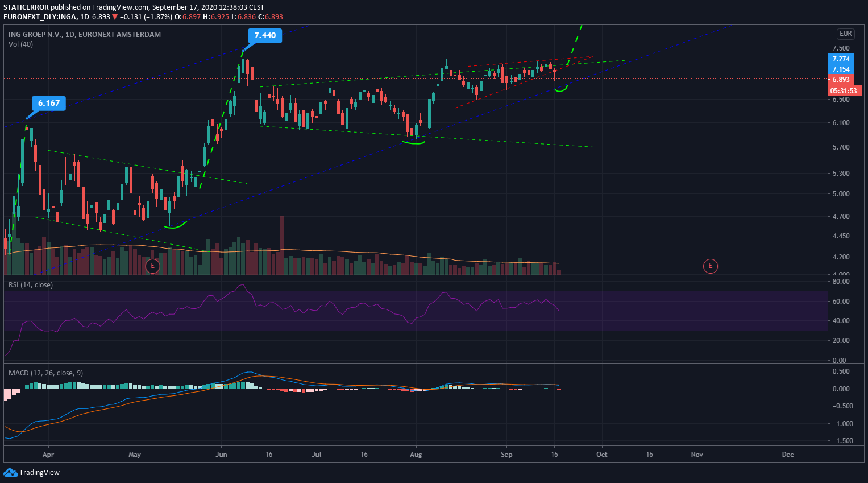The height and width of the screenshot is (483, 868).
Task: Click the 7.500 price axis label
Action: coord(841,48)
